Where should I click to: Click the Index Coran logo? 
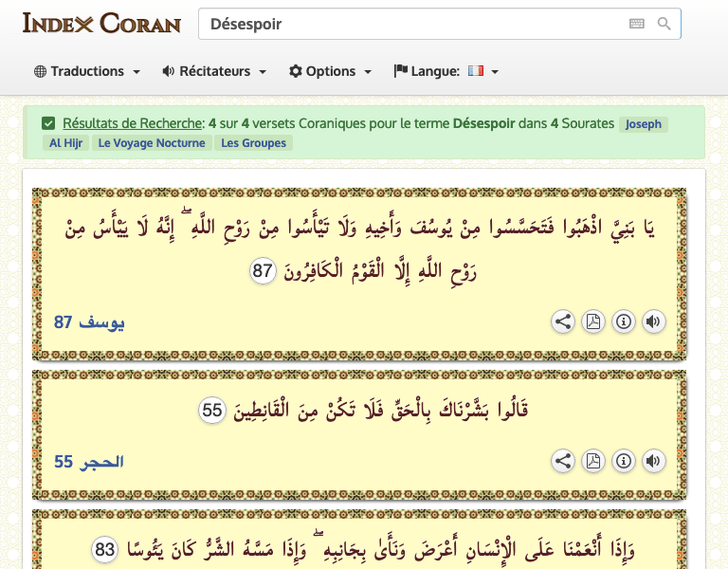click(x=101, y=23)
